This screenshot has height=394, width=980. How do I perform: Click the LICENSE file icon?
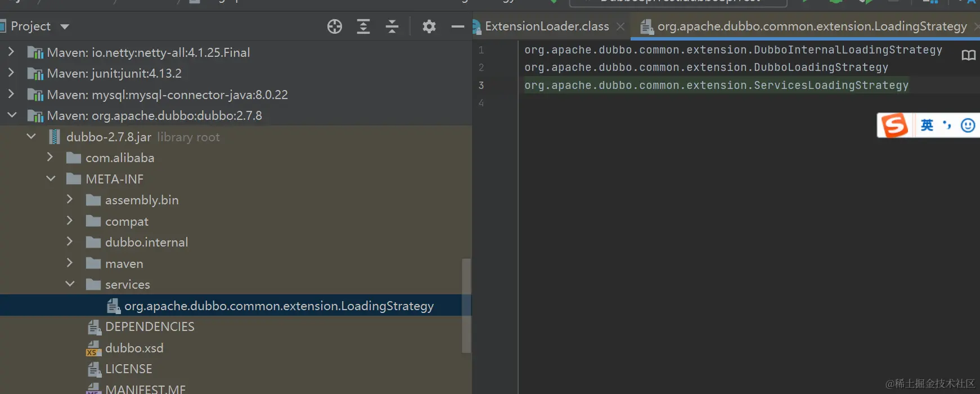point(93,369)
